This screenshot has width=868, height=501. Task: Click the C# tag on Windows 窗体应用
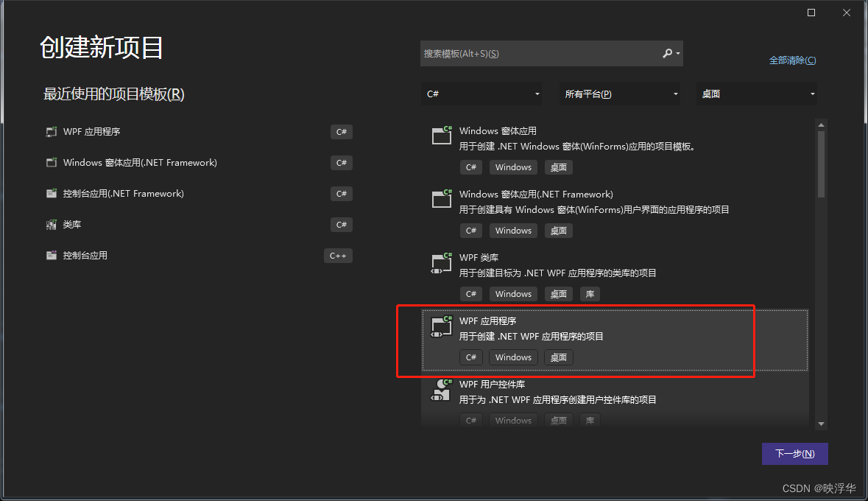pos(470,167)
